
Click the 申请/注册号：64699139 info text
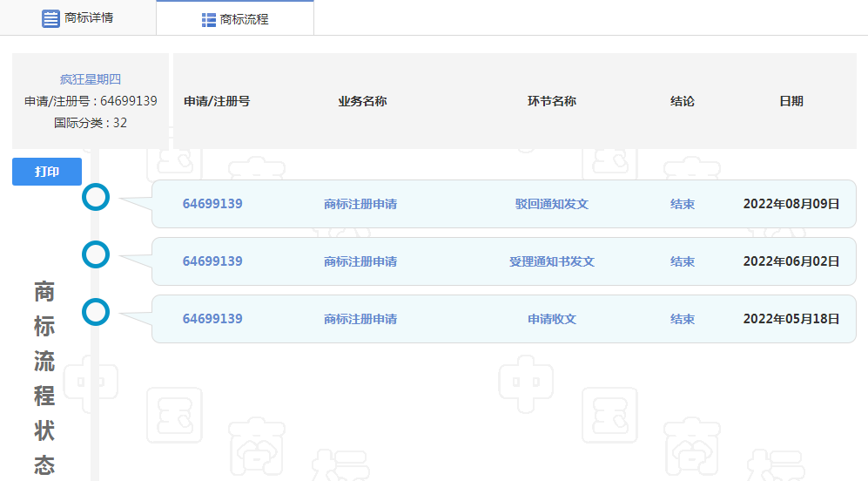[91, 101]
